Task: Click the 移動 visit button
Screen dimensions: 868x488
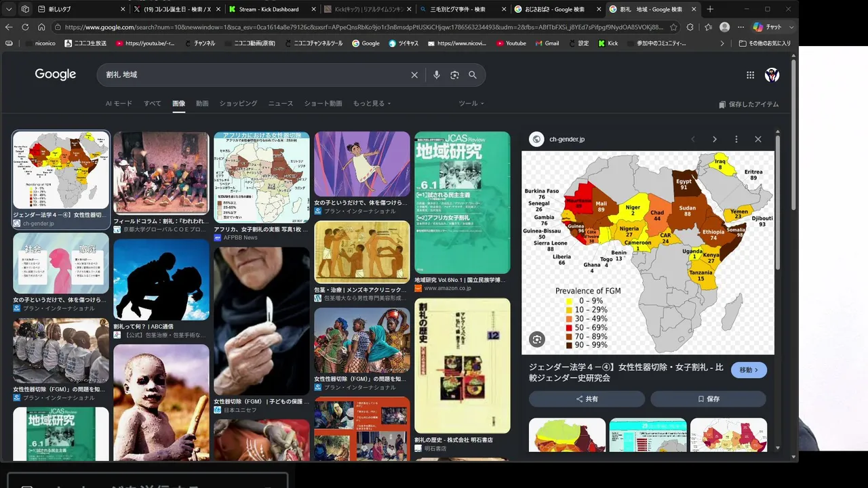Action: point(749,370)
